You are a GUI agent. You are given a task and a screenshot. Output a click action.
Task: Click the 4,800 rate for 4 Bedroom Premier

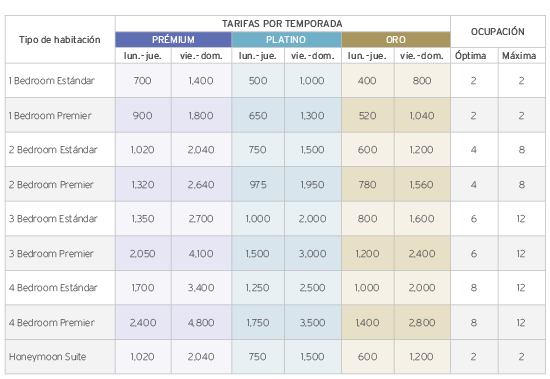tap(201, 323)
